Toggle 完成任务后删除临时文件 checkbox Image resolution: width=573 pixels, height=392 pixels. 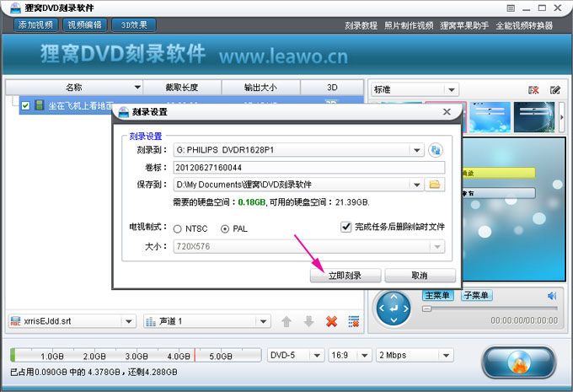tap(345, 227)
